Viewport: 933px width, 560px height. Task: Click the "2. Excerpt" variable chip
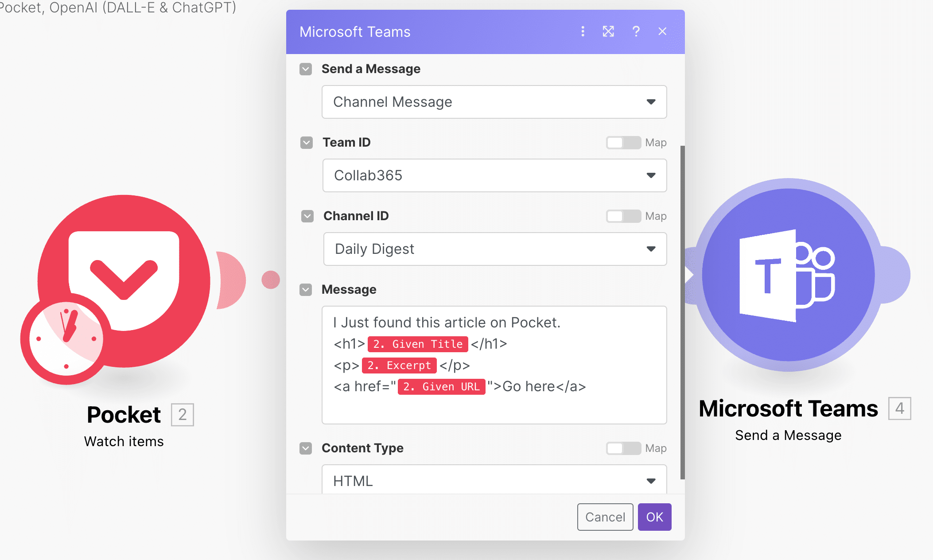click(399, 365)
